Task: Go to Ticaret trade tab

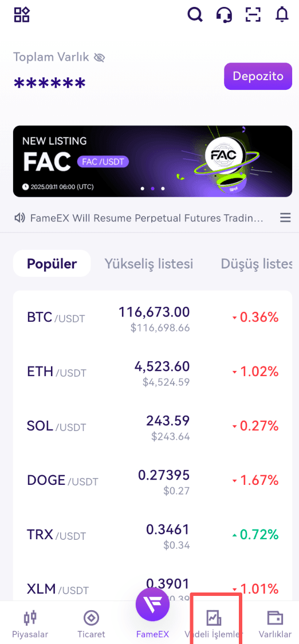Action: click(91, 625)
